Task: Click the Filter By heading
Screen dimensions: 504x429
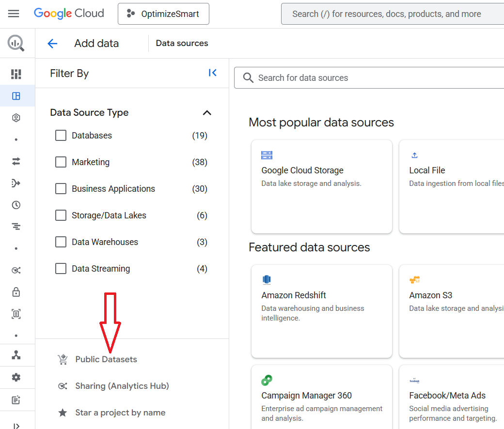Action: point(69,74)
